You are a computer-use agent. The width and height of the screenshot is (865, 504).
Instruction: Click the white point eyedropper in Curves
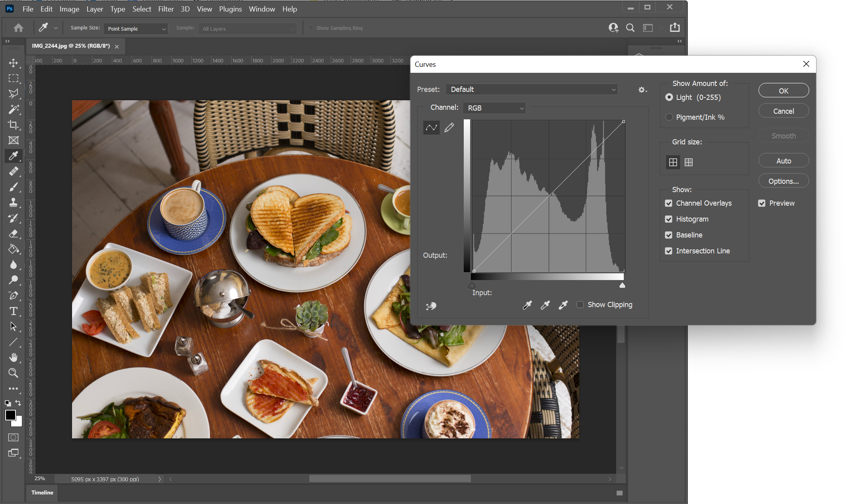[563, 305]
